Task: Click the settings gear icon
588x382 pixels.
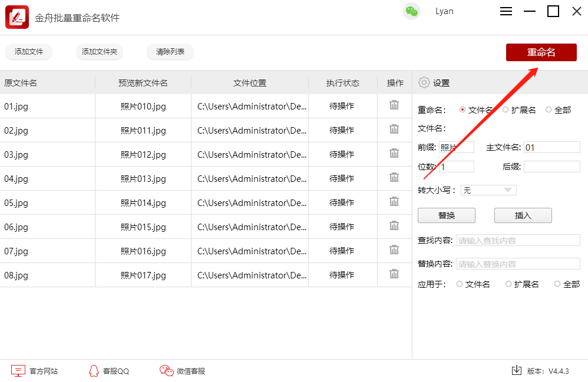Action: [424, 82]
